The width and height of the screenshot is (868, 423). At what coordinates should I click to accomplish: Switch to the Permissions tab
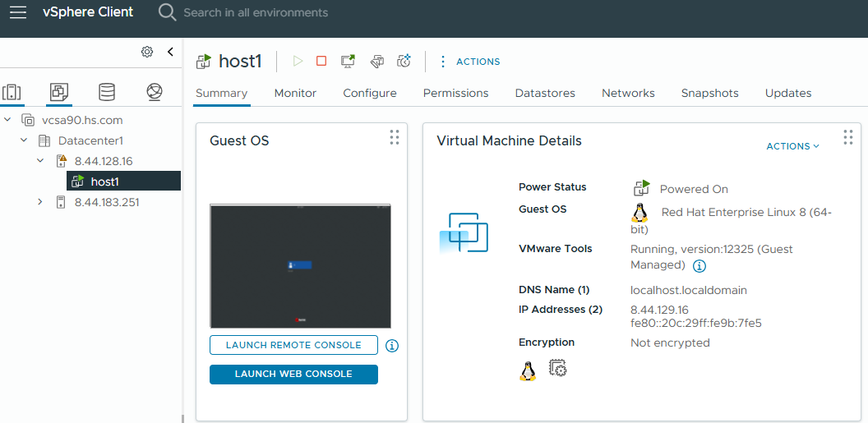[455, 93]
